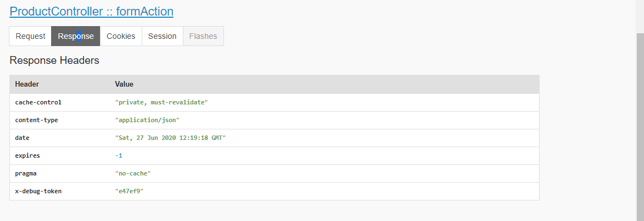The width and height of the screenshot is (644, 221).
Task: Open the ProductController :: formAction link
Action: point(91,11)
